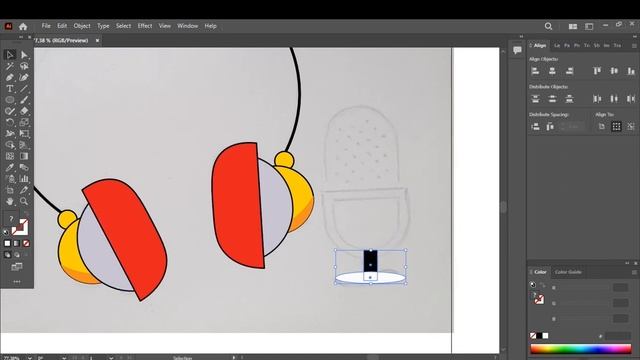Click the white swatch in Color panel

pyautogui.click(x=545, y=336)
